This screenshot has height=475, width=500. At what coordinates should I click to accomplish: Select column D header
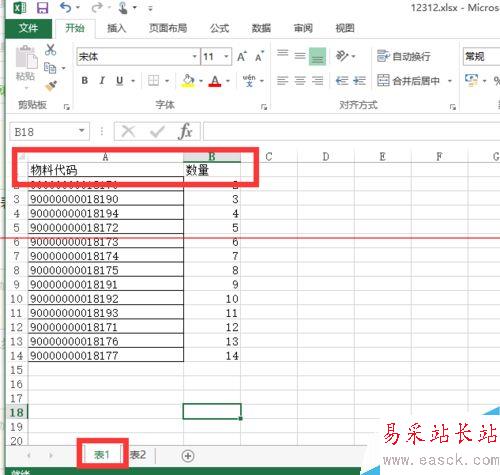(326, 157)
